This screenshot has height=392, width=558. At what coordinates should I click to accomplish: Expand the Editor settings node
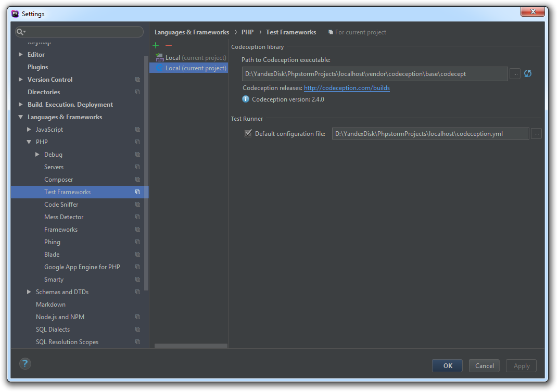click(20, 55)
